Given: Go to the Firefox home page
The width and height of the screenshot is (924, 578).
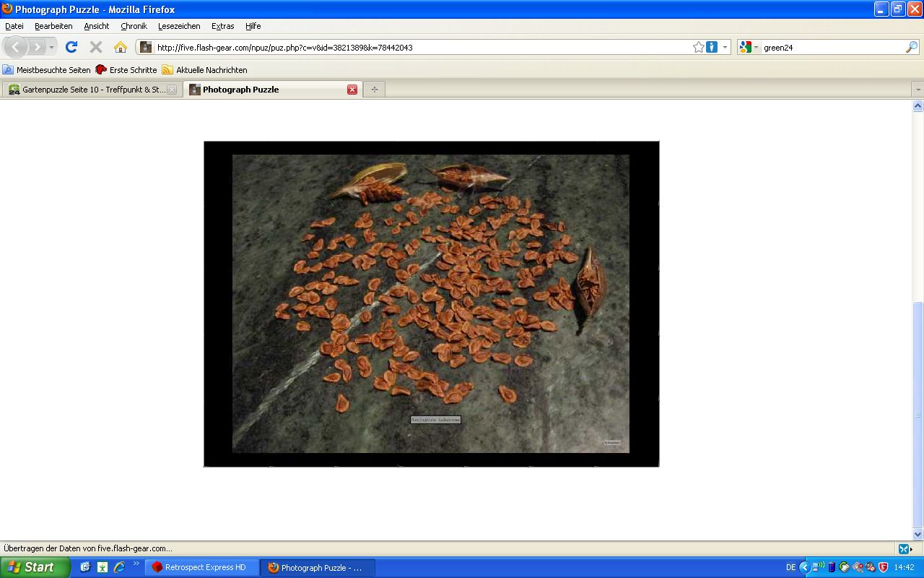Looking at the screenshot, I should [120, 47].
